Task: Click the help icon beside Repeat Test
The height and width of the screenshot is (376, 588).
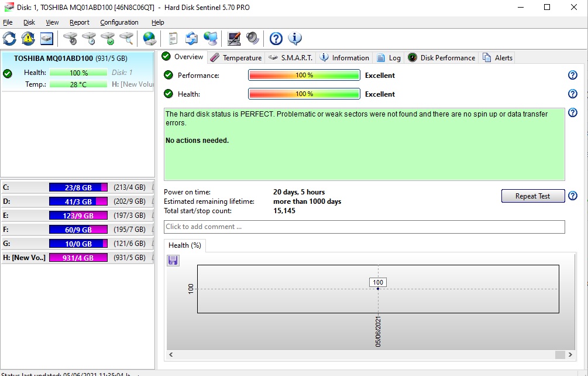Action: pos(573,196)
